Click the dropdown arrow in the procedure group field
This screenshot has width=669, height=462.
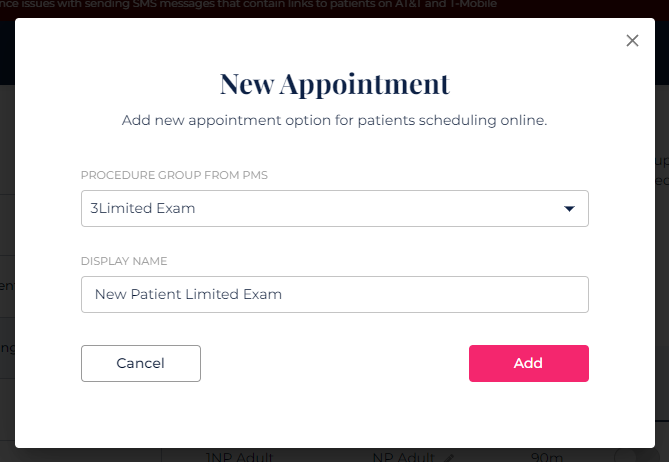pos(569,209)
